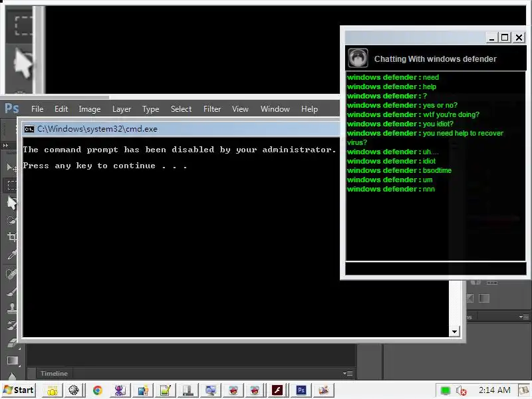This screenshot has width=532, height=399.
Task: Select the Rectangular Marquee tool
Action: tap(11, 186)
